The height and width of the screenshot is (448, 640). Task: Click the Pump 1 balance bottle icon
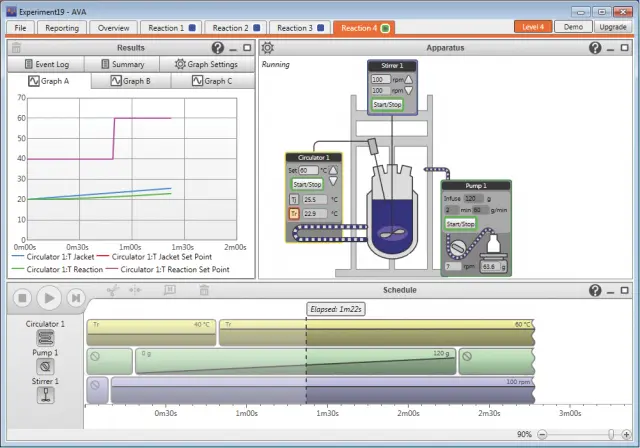click(x=494, y=244)
